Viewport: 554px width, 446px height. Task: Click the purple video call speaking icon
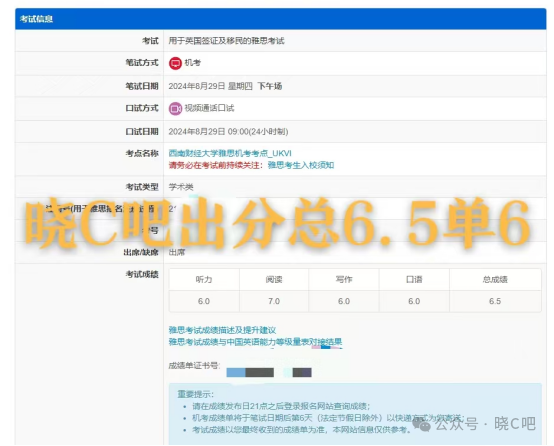click(x=175, y=108)
